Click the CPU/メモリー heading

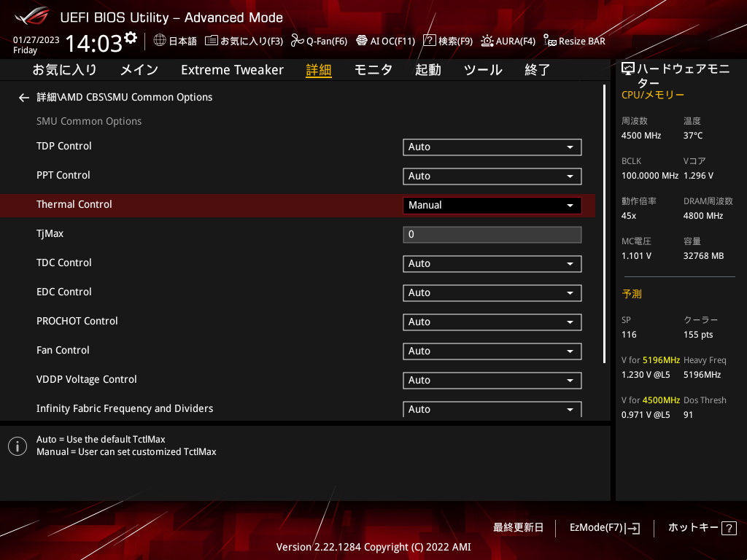653,95
